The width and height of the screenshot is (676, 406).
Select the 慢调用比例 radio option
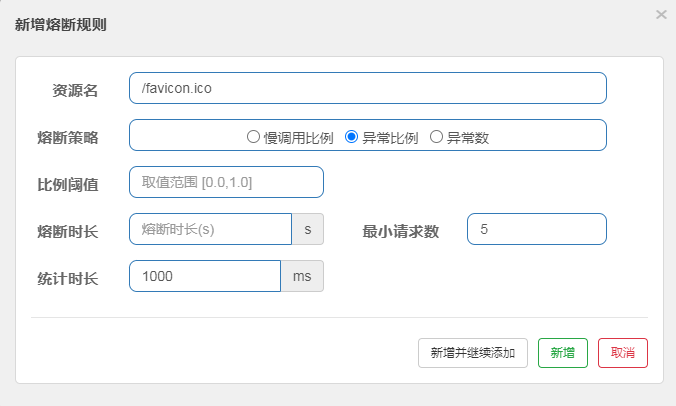(x=254, y=137)
